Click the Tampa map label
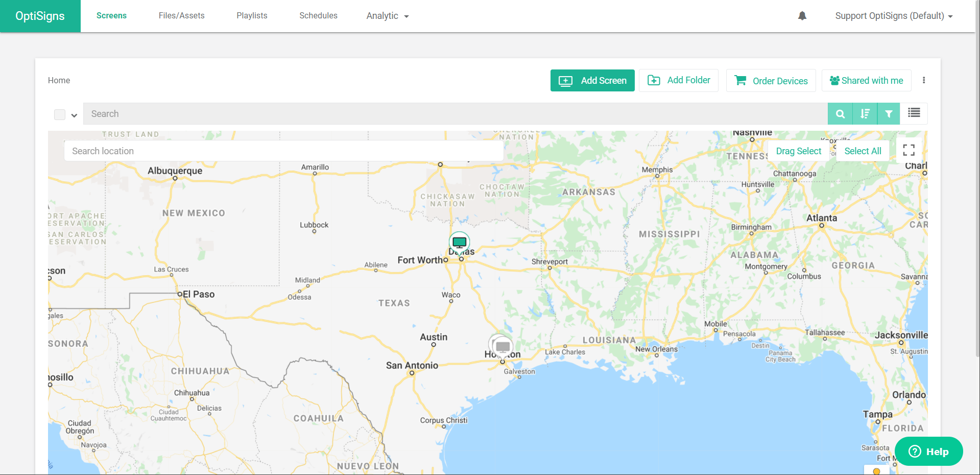Screen dimensions: 980x475 pyautogui.click(x=877, y=414)
